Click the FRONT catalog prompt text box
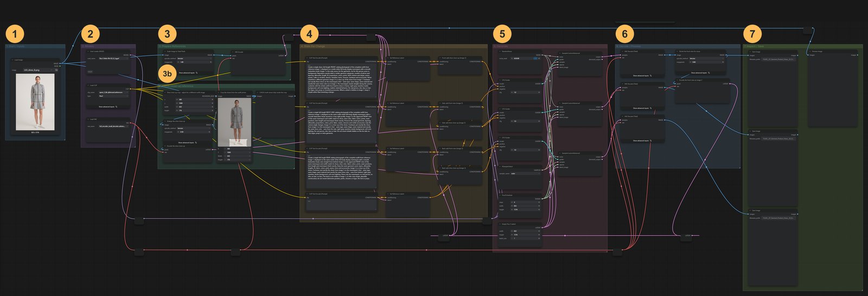868x296 pixels. pos(341,79)
